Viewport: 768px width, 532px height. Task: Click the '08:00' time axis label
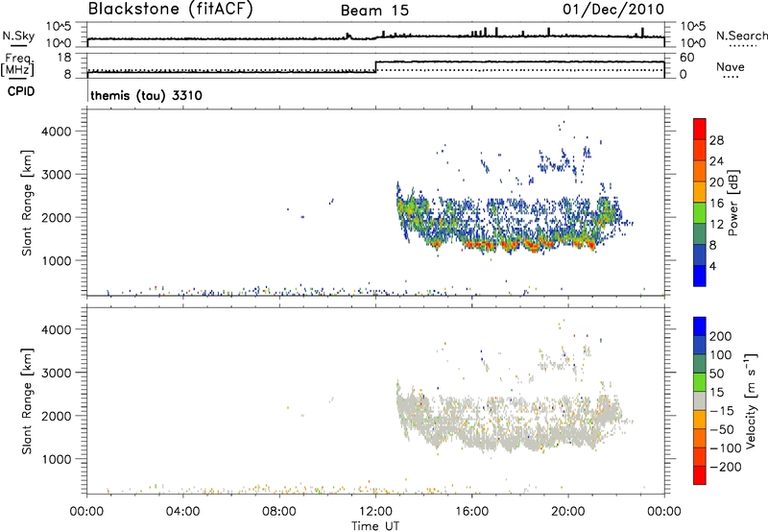pyautogui.click(x=279, y=512)
